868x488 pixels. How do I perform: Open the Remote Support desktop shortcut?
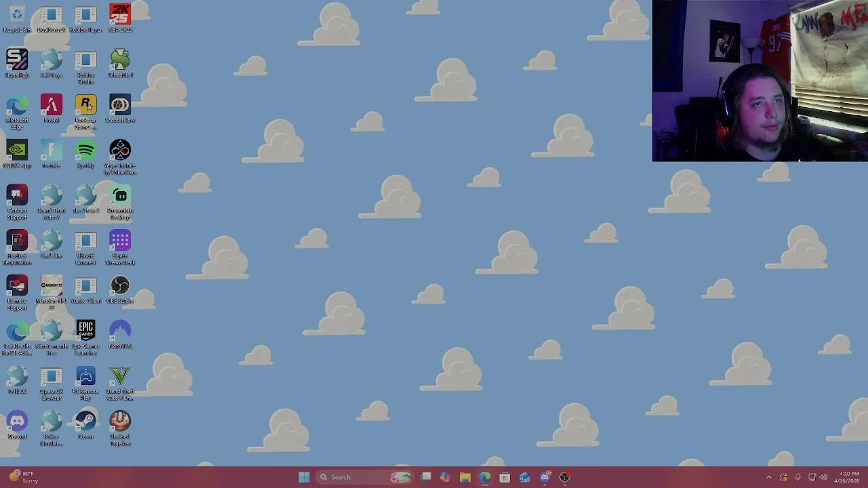[x=17, y=293]
